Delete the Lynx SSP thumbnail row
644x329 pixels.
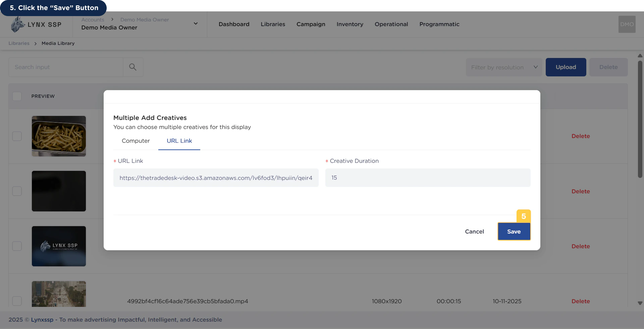tap(581, 246)
